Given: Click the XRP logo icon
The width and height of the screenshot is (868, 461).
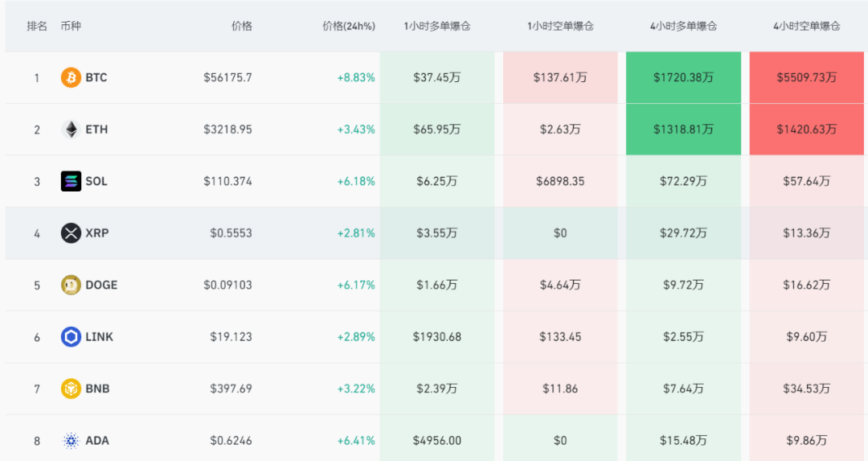Looking at the screenshot, I should 71,233.
